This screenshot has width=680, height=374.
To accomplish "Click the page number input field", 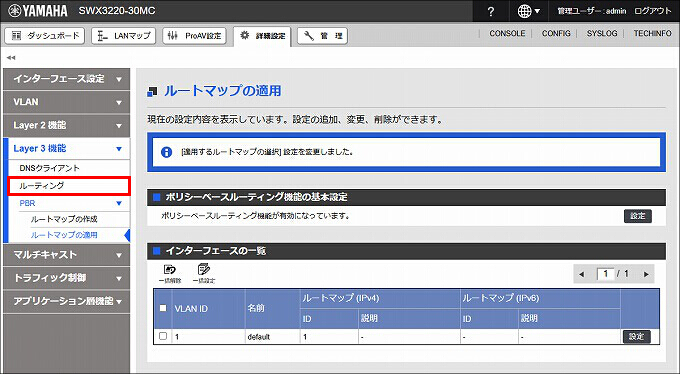I will click(x=605, y=274).
